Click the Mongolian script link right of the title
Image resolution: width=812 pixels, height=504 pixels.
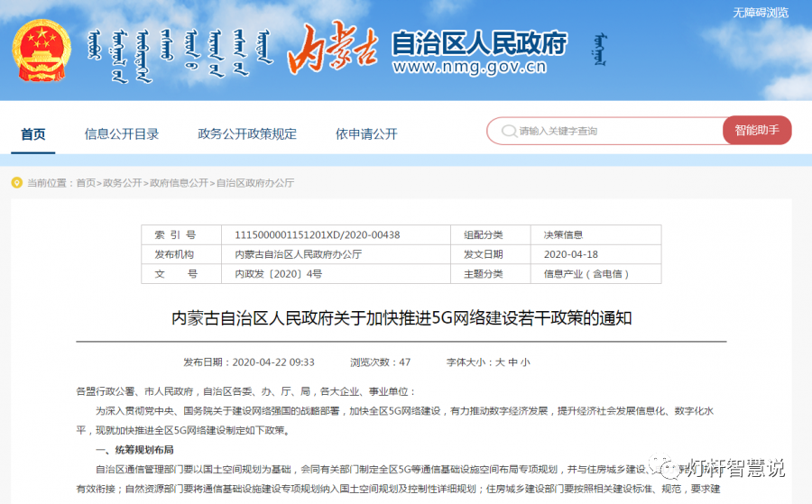(x=600, y=50)
